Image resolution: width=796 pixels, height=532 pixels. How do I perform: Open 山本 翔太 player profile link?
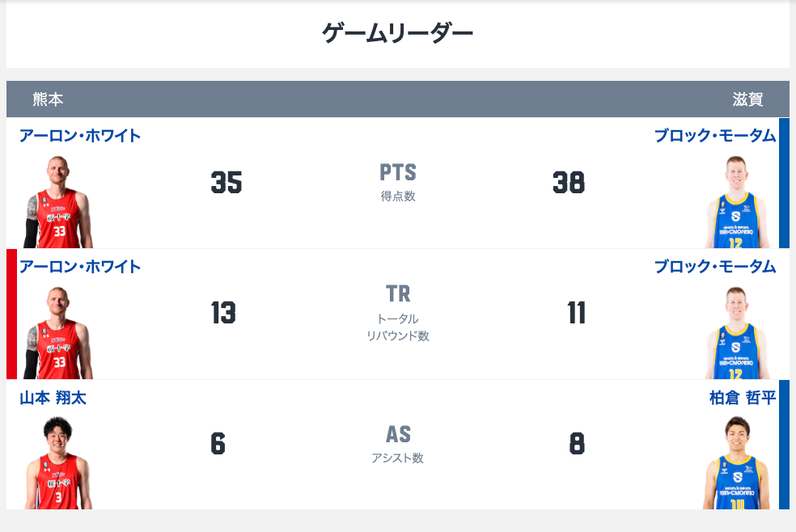pos(53,398)
